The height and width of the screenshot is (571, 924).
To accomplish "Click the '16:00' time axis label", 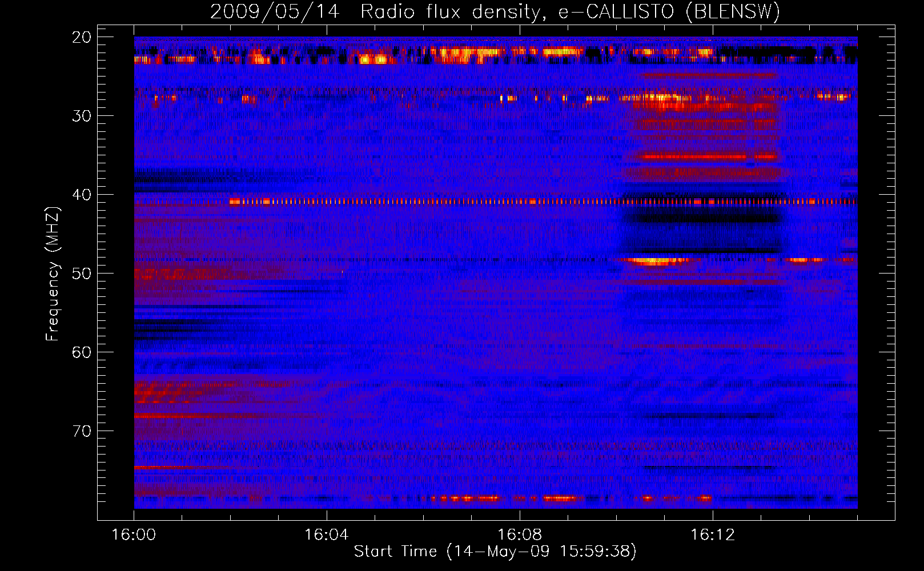I will (134, 535).
